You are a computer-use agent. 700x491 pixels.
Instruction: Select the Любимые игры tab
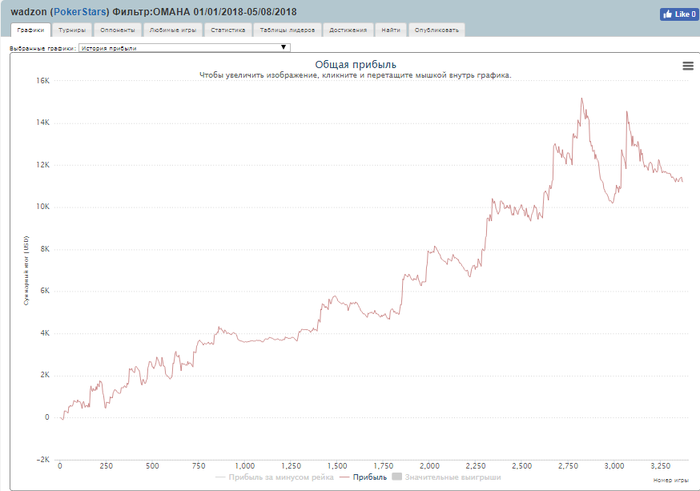(x=173, y=30)
